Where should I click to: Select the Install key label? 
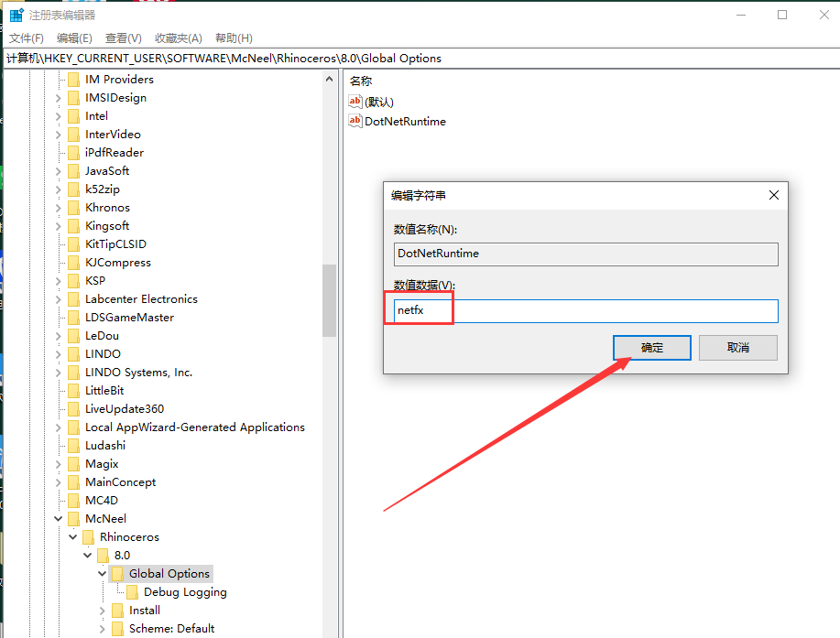tap(145, 611)
